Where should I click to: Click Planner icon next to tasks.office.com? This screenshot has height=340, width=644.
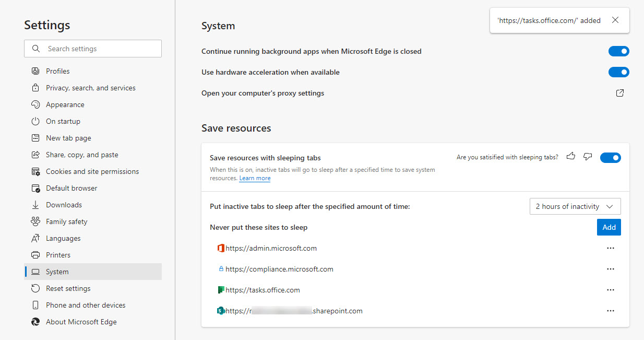point(221,290)
